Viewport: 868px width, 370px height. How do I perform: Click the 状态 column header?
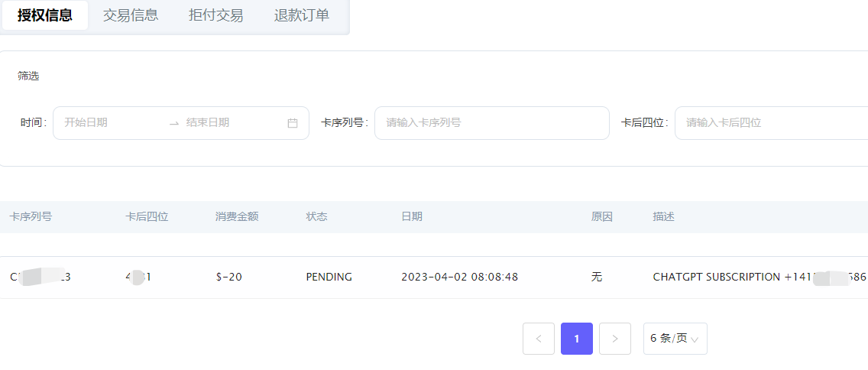pyautogui.click(x=316, y=216)
